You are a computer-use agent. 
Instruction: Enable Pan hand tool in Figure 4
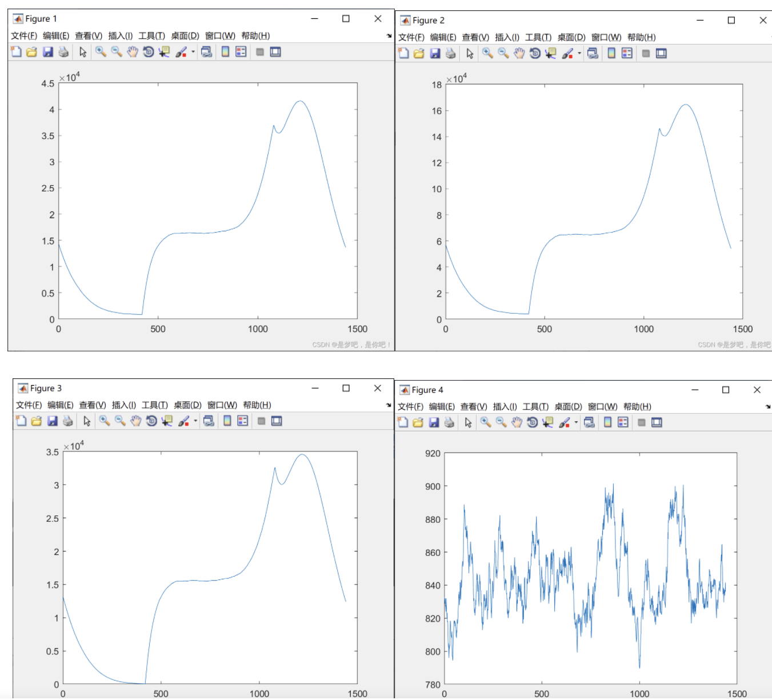(517, 423)
